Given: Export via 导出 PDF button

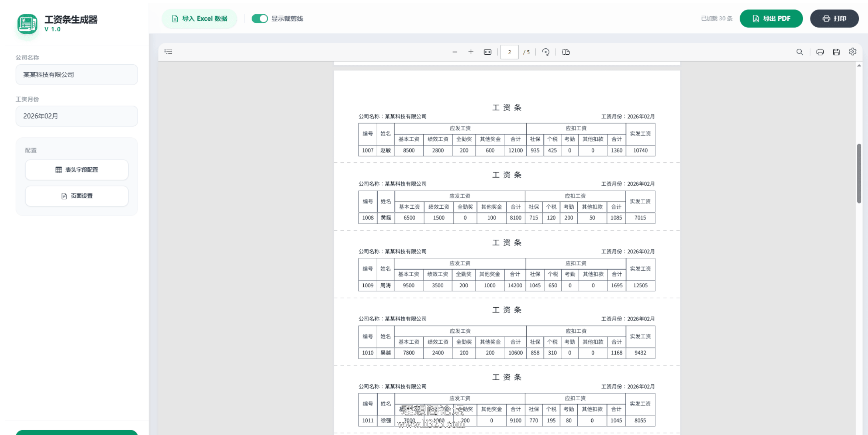Looking at the screenshot, I should point(771,19).
